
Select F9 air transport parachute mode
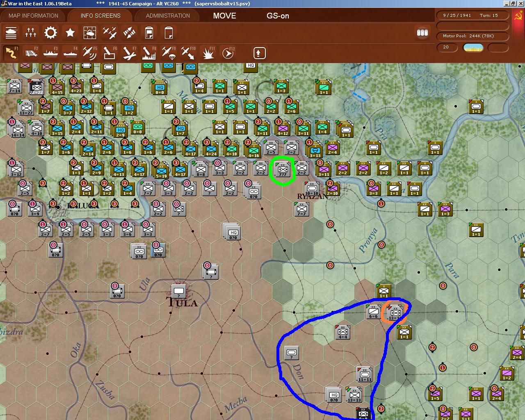[169, 53]
